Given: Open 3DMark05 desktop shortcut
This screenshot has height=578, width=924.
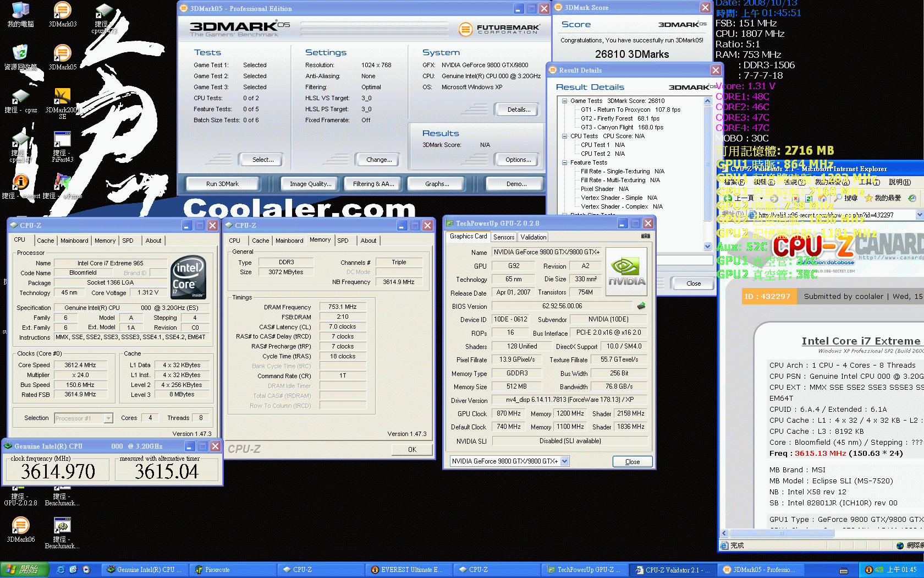Looking at the screenshot, I should pos(62,57).
